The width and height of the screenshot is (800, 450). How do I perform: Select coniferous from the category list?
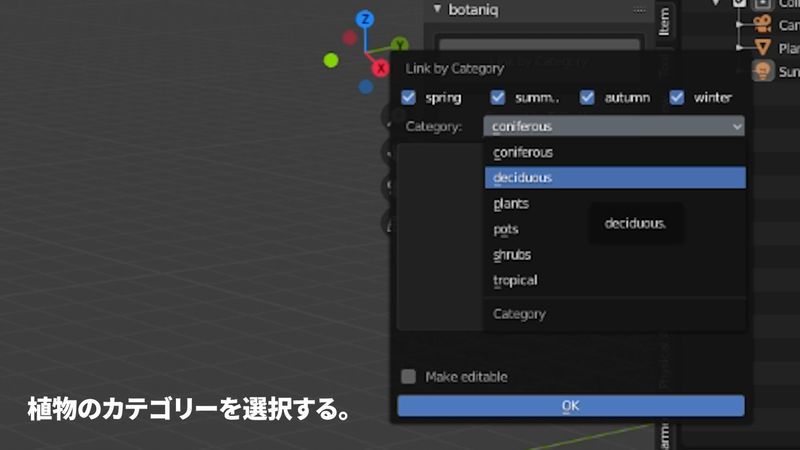click(615, 152)
